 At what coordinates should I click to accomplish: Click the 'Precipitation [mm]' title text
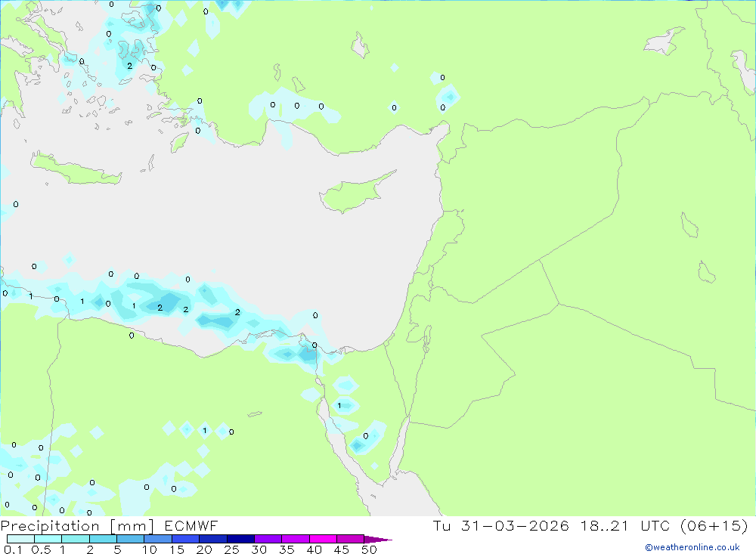click(x=77, y=525)
